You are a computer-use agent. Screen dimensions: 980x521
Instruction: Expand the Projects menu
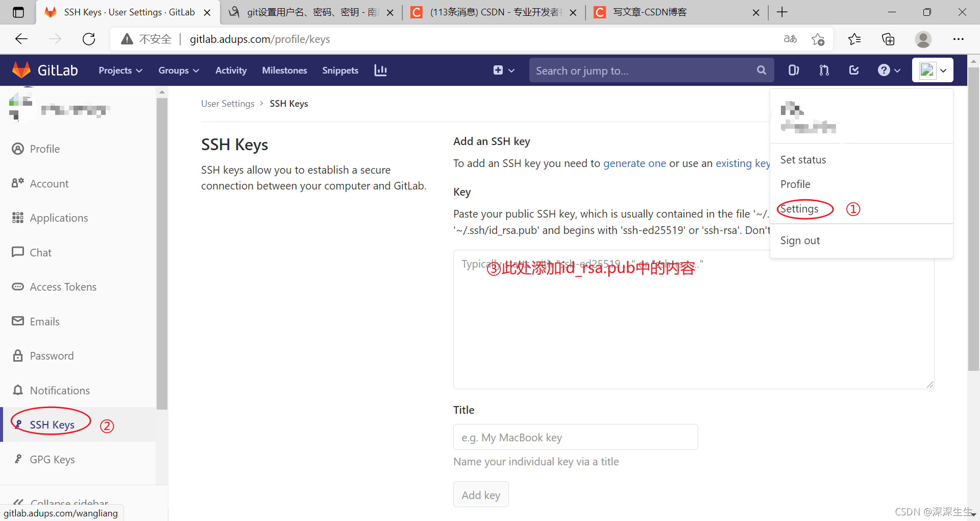pos(120,70)
